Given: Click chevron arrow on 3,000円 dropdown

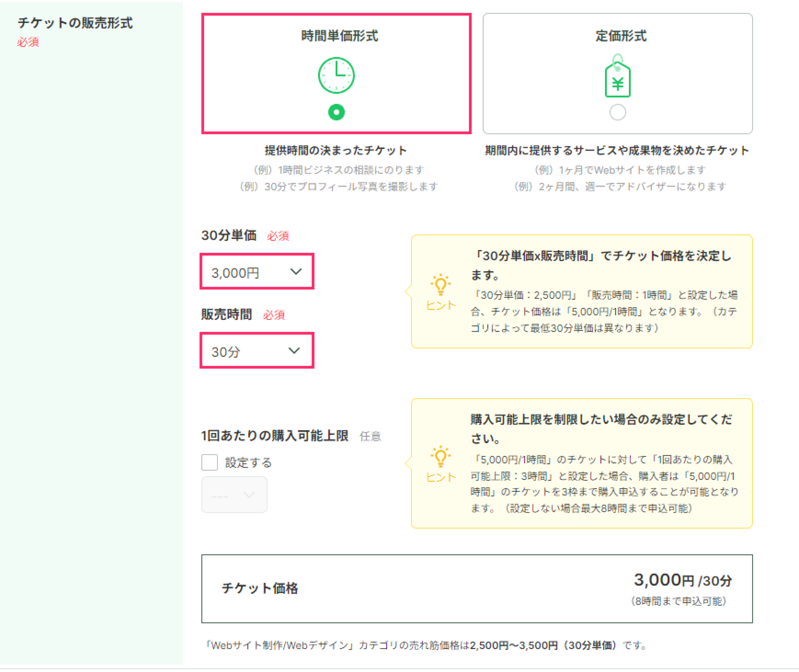Looking at the screenshot, I should tap(296, 272).
